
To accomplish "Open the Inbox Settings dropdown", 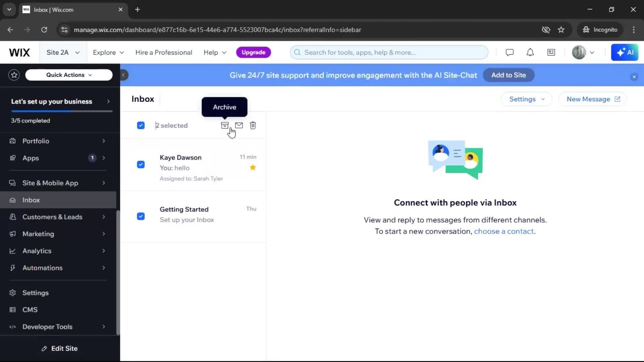I will [x=527, y=99].
